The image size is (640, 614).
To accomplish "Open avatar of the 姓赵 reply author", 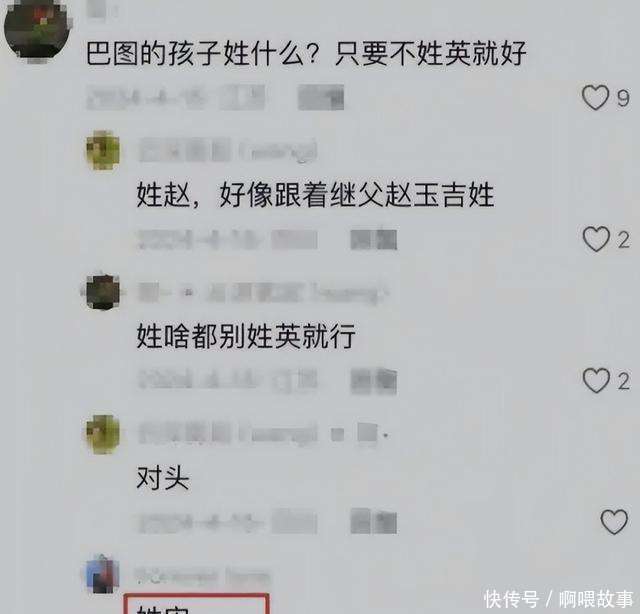I will 103,150.
